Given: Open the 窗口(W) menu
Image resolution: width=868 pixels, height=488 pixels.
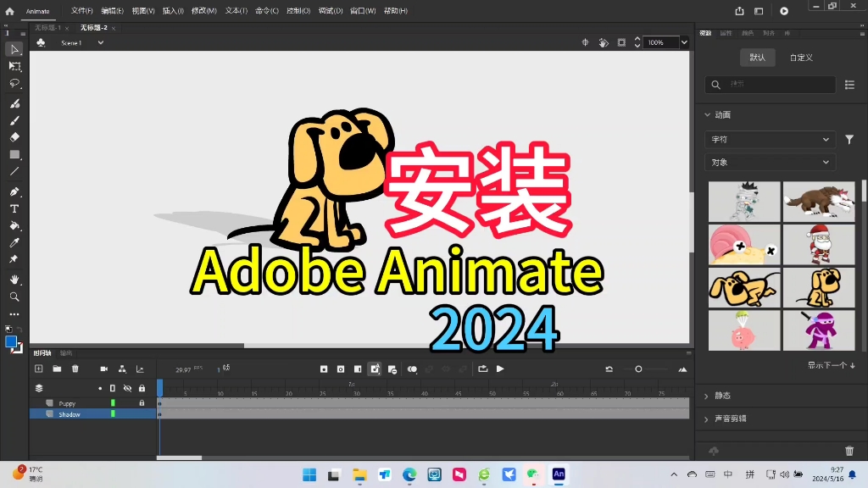Looking at the screenshot, I should point(363,10).
